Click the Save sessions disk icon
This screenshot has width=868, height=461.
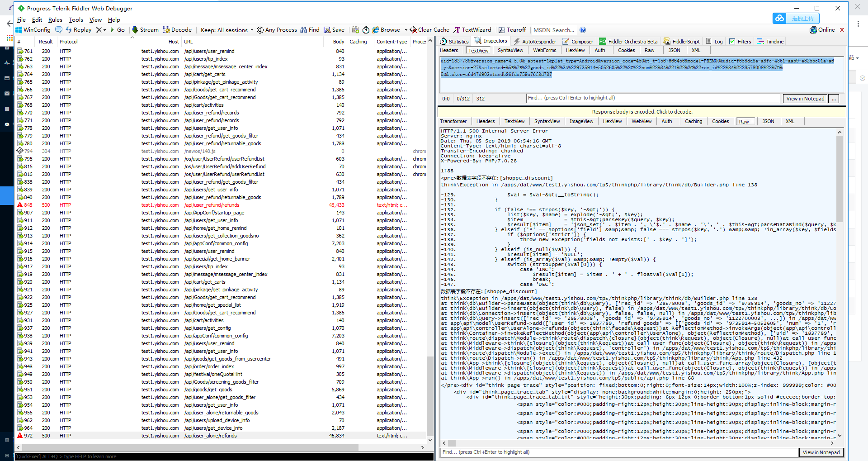(327, 30)
